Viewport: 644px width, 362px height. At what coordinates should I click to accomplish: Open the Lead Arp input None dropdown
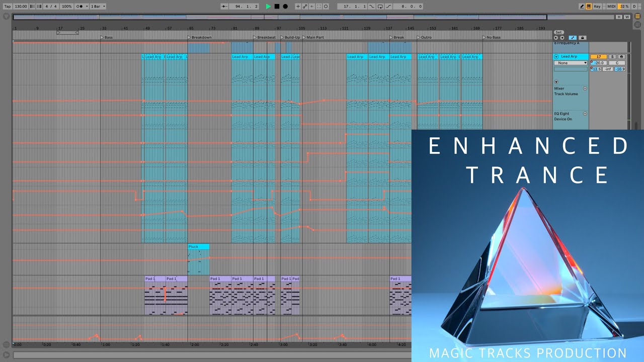(571, 63)
